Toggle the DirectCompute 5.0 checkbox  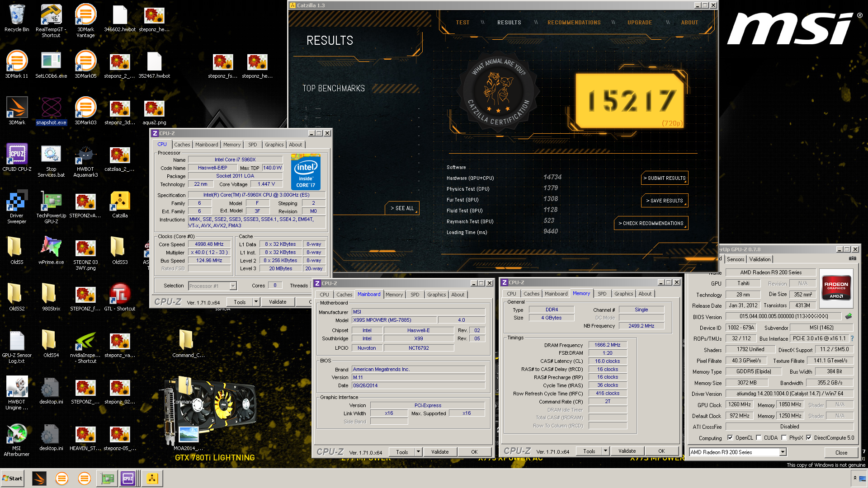point(809,437)
